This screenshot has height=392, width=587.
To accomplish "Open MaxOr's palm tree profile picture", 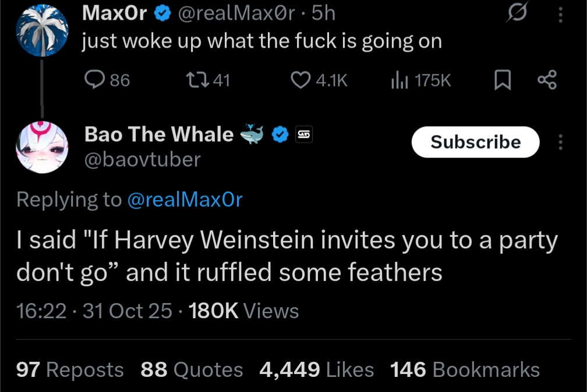I will [41, 30].
